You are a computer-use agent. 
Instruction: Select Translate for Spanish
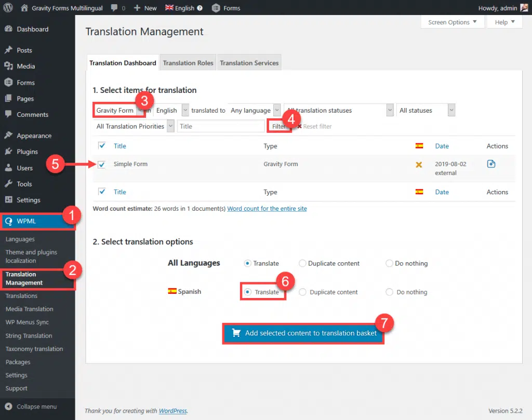248,292
